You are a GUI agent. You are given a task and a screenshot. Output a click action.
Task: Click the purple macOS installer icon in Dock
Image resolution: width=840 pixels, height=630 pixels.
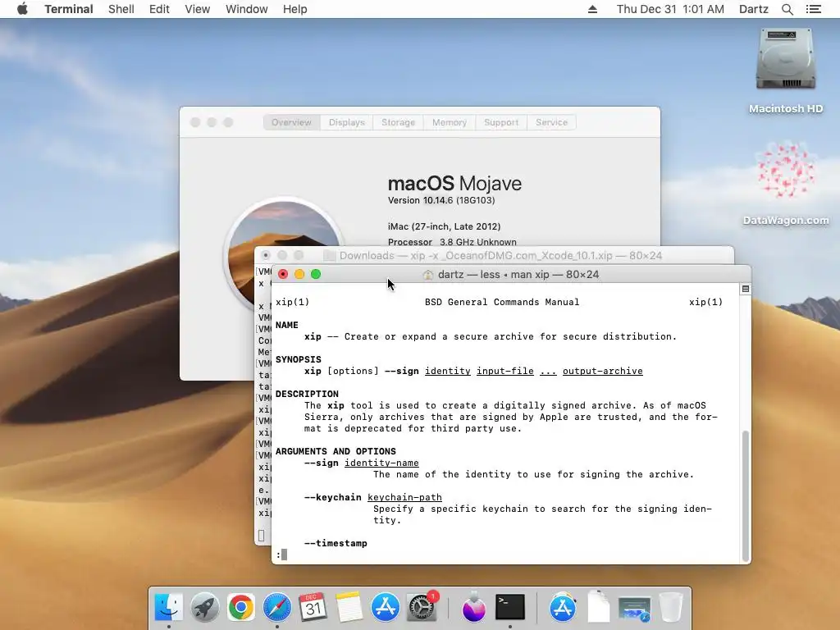pyautogui.click(x=473, y=607)
